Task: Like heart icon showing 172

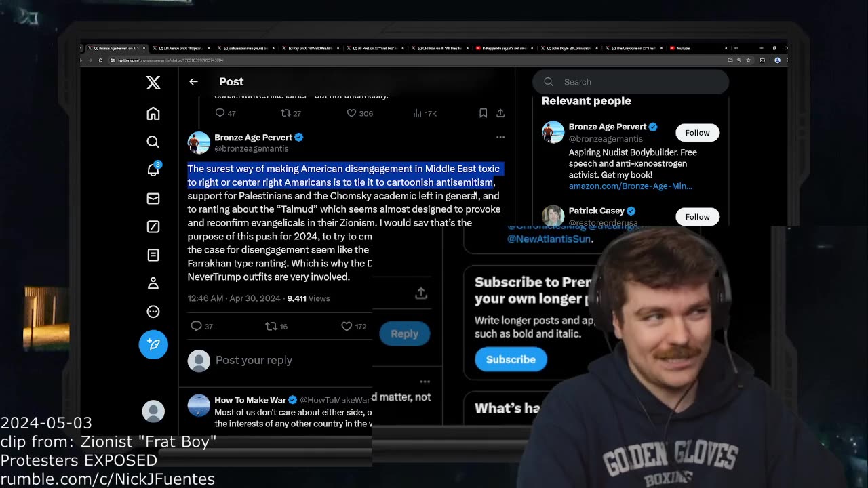Action: 347,326
